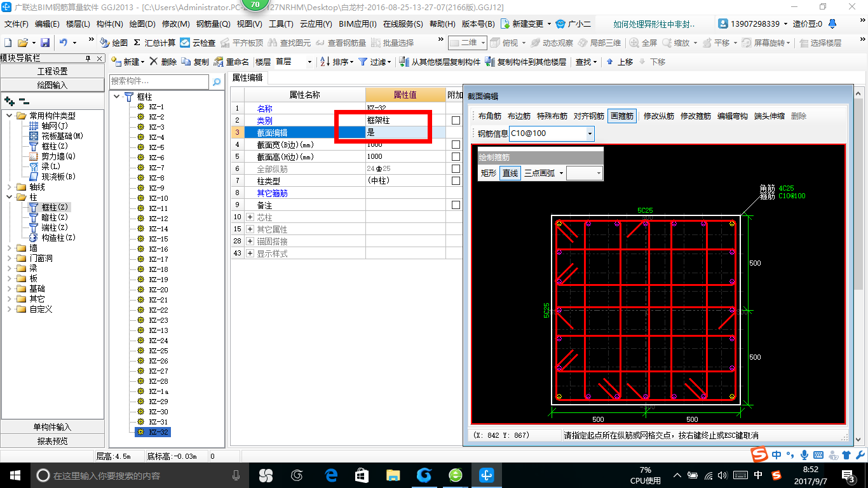Switch to 属性编辑 tab

(248, 78)
